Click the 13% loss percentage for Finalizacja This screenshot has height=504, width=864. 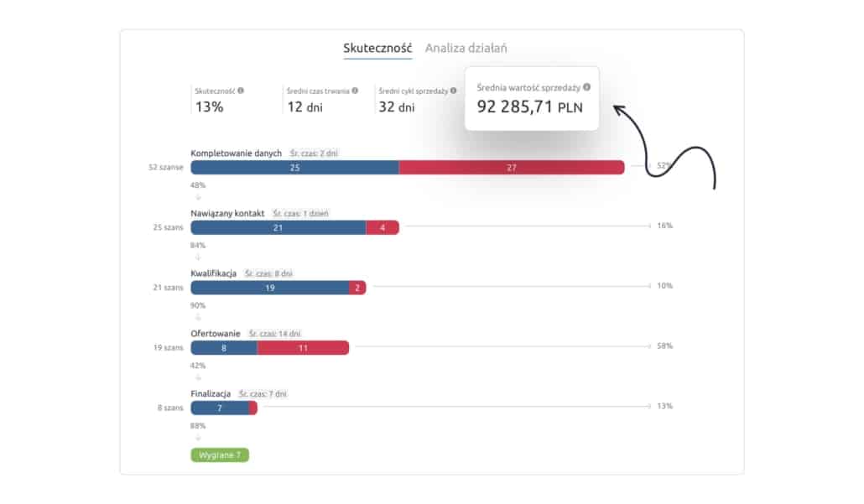click(665, 406)
